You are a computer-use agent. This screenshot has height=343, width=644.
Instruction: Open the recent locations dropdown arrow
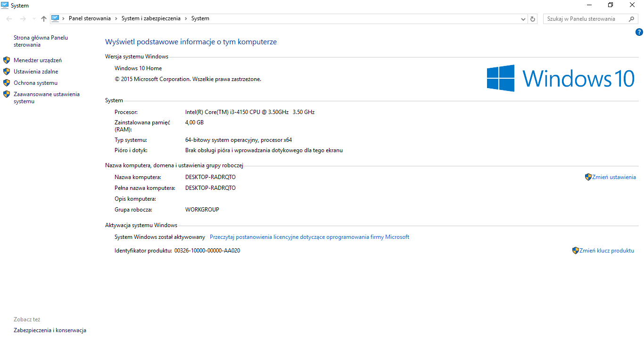tap(33, 19)
